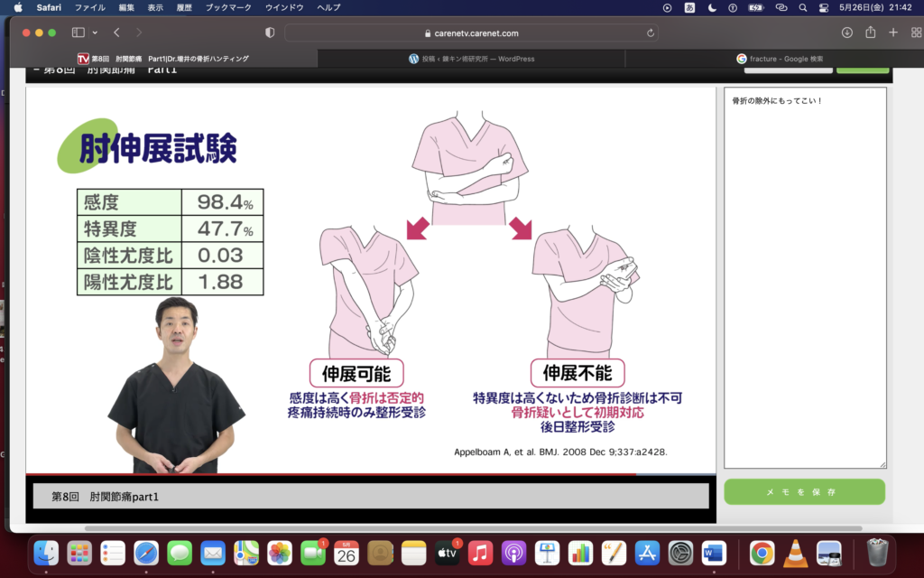Open the Safari sidebar panel

pos(77,33)
